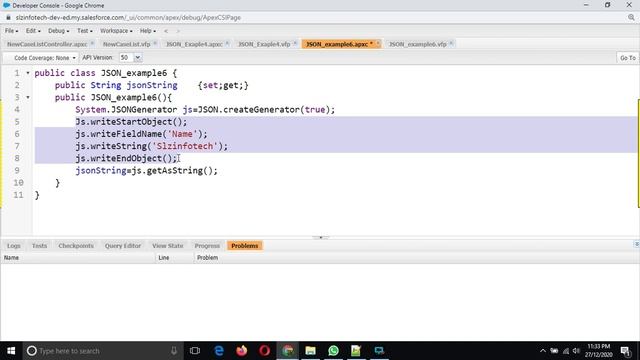
Task: Open the volume control in system tray
Action: point(576,351)
